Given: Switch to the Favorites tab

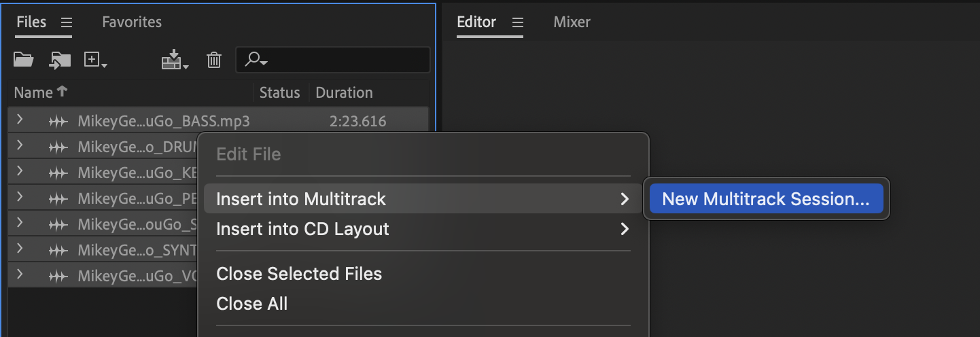Looking at the screenshot, I should click(132, 22).
